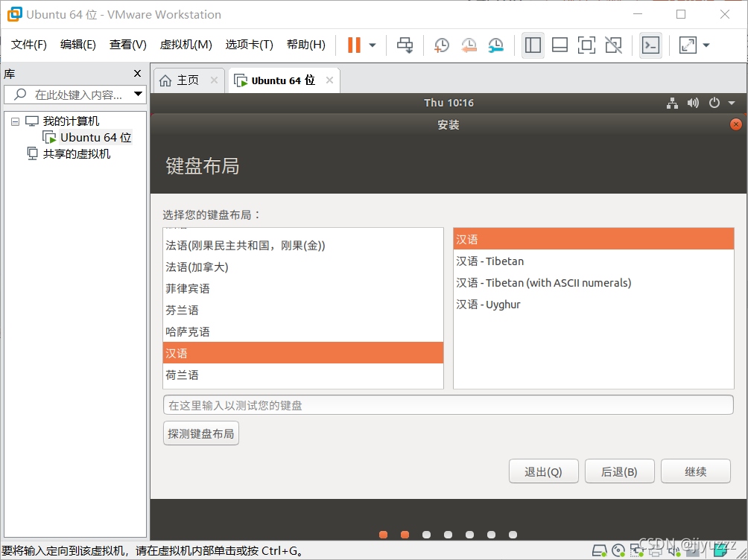
Task: Collapse the 我的计算机 tree node
Action: click(x=15, y=121)
